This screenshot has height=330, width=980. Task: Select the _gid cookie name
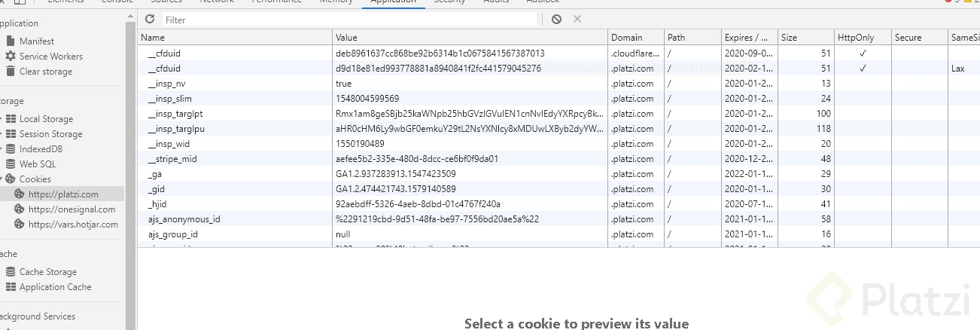(x=156, y=189)
